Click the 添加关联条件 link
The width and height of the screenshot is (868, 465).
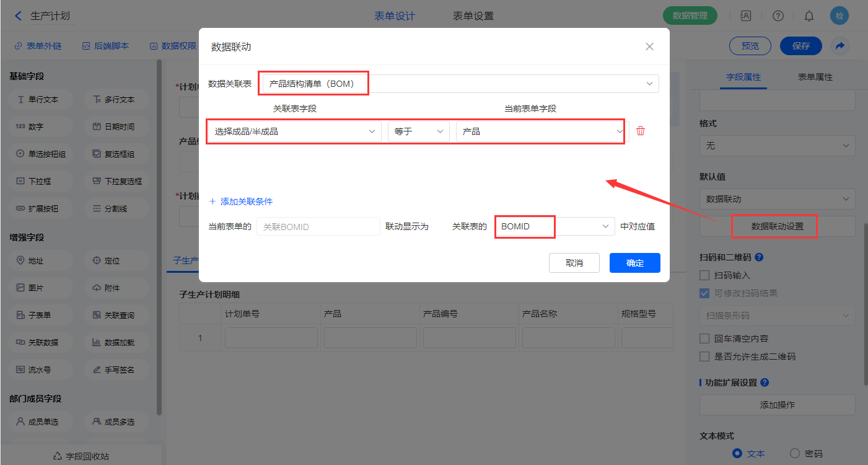pos(241,201)
